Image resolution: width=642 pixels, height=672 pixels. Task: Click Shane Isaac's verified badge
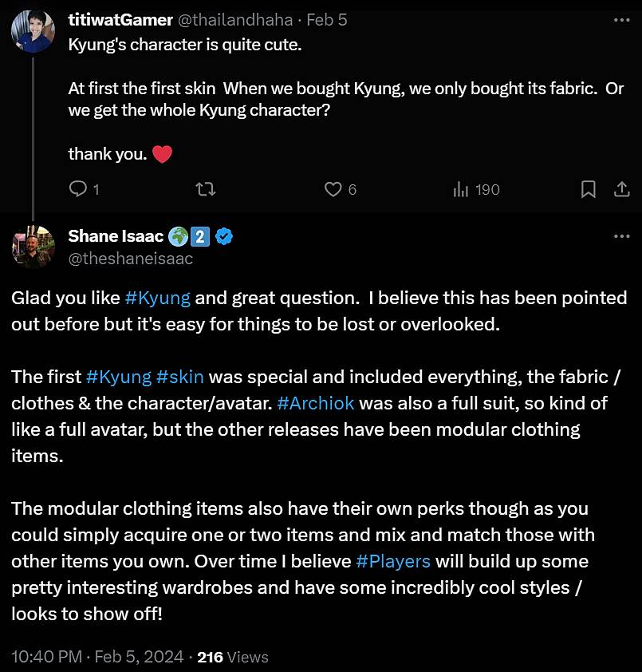pos(225,236)
